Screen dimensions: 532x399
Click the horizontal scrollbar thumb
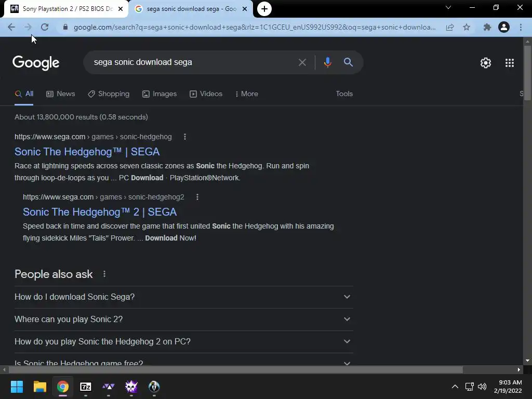click(236, 369)
